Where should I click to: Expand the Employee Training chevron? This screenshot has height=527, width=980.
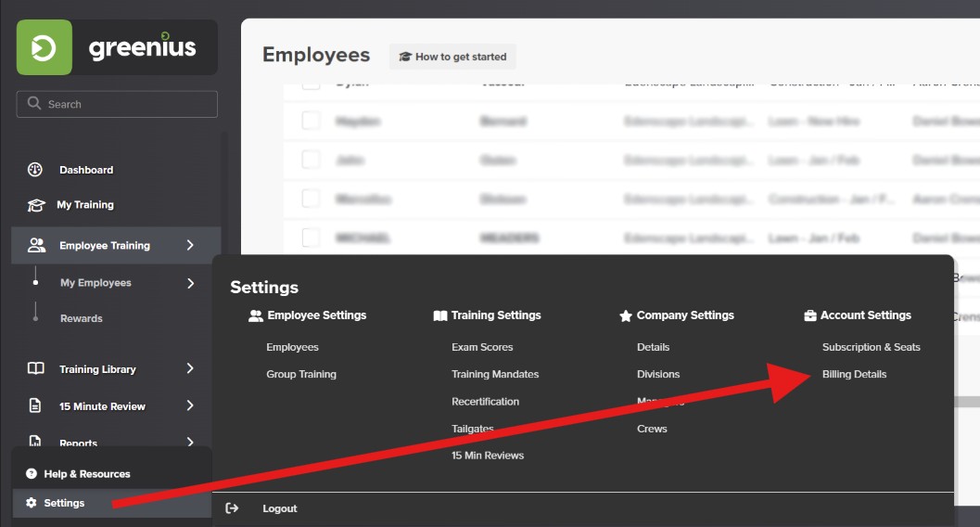click(190, 245)
